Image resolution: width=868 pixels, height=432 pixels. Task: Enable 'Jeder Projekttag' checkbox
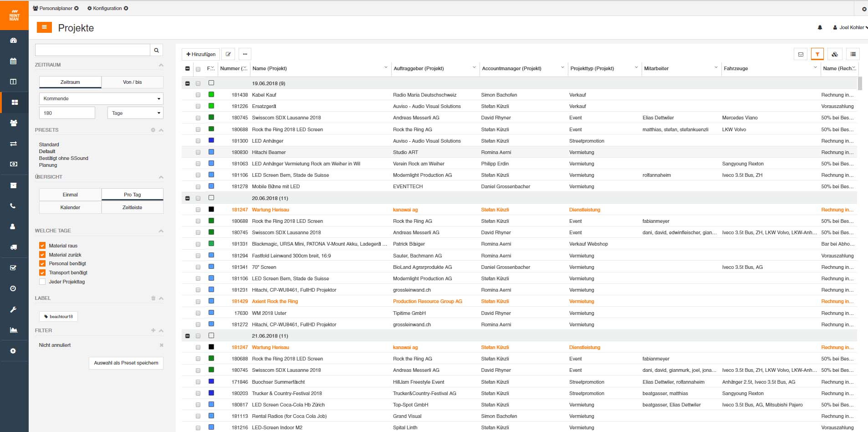[x=42, y=282]
